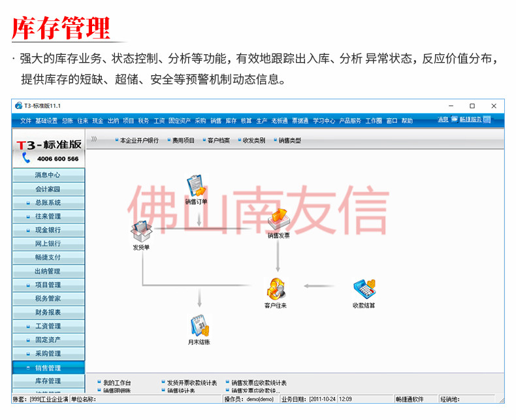Screen dimensions: 516x420
Task: Expand 工资管理 in the sidebar
Action: (x=28, y=327)
